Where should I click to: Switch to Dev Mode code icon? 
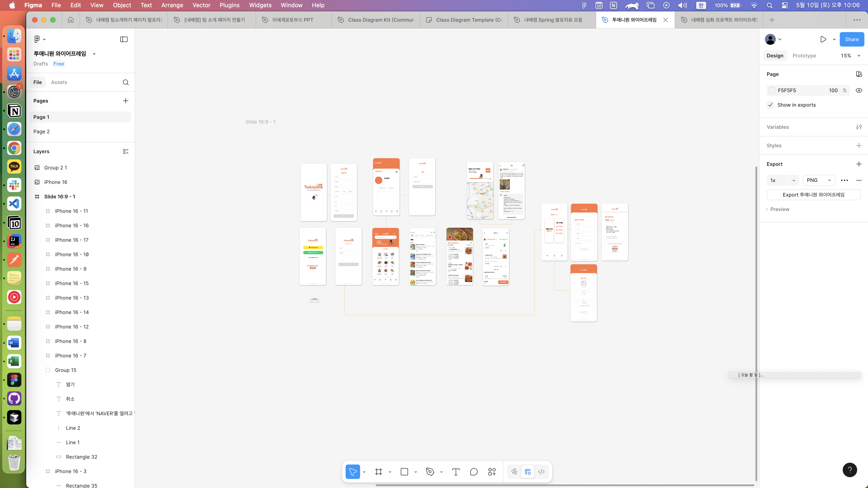click(542, 472)
